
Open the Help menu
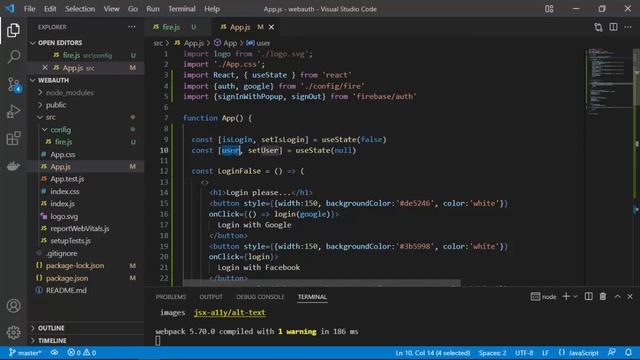tap(212, 9)
